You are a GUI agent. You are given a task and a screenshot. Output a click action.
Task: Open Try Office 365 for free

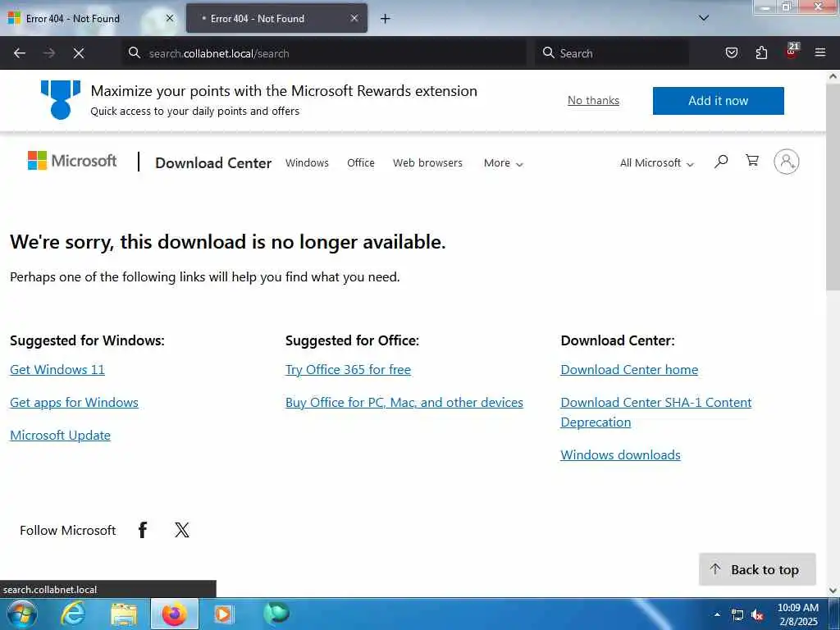pyautogui.click(x=348, y=370)
